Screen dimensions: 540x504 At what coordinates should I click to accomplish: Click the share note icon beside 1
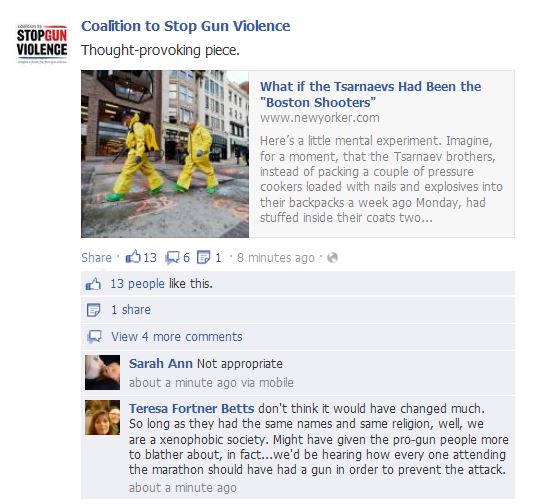click(x=204, y=257)
